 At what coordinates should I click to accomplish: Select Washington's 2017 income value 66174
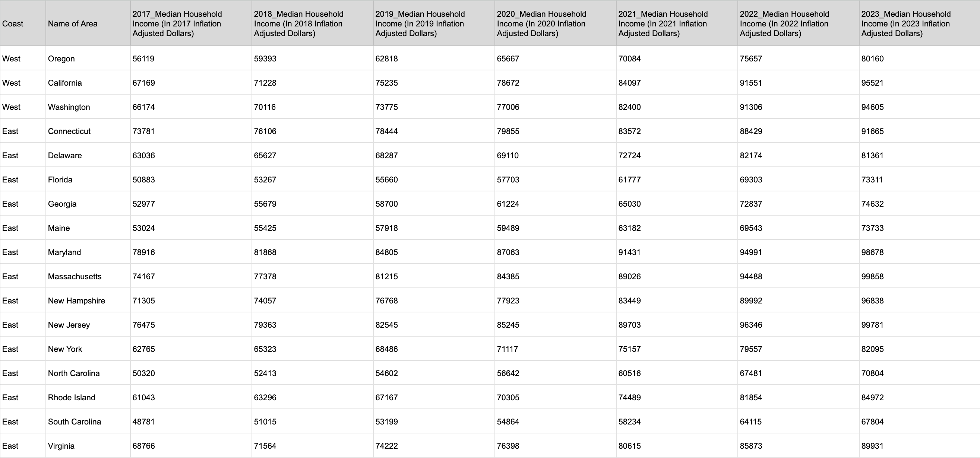point(144,107)
